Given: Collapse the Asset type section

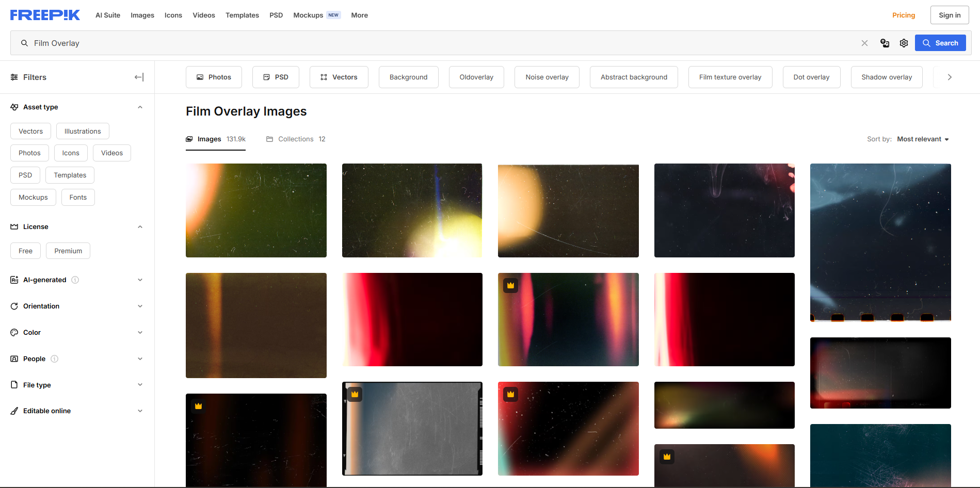Looking at the screenshot, I should click(x=140, y=107).
